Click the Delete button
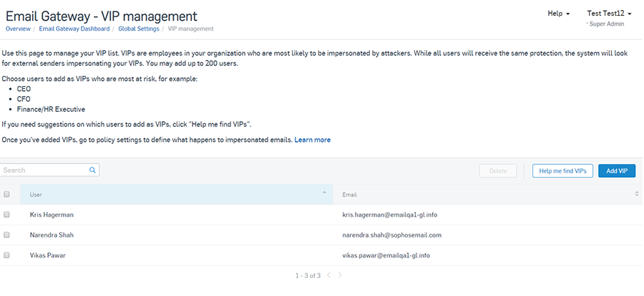The height and width of the screenshot is (296, 644). [x=497, y=171]
